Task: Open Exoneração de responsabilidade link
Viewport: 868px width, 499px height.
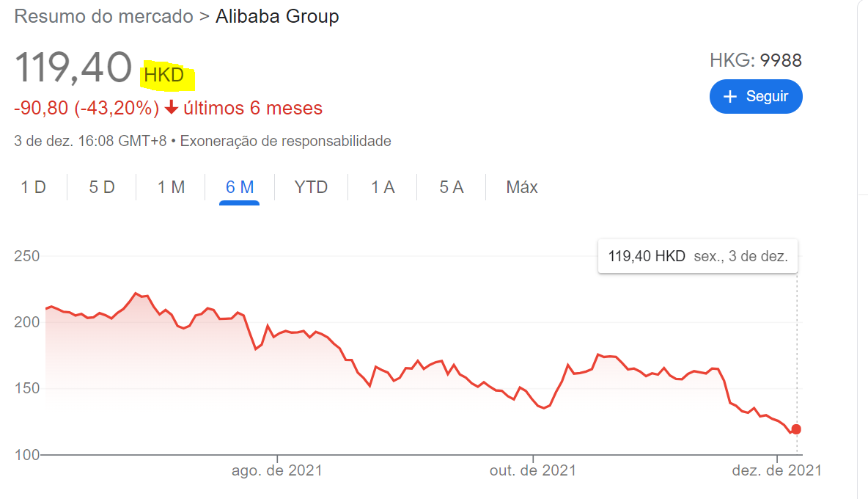Action: point(285,141)
